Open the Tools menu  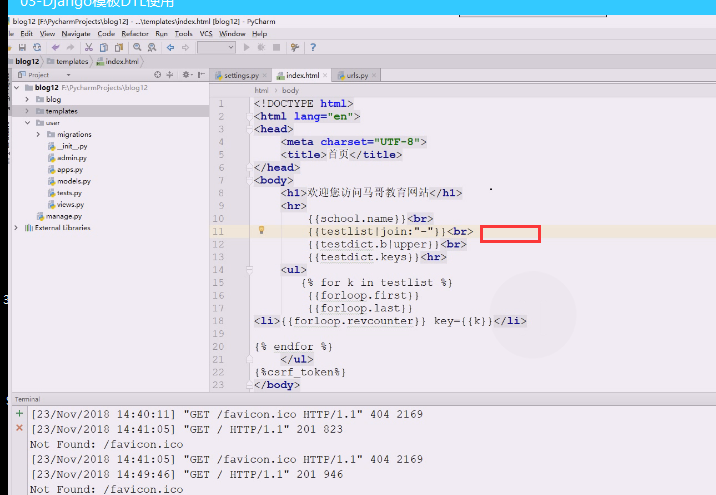click(x=183, y=34)
